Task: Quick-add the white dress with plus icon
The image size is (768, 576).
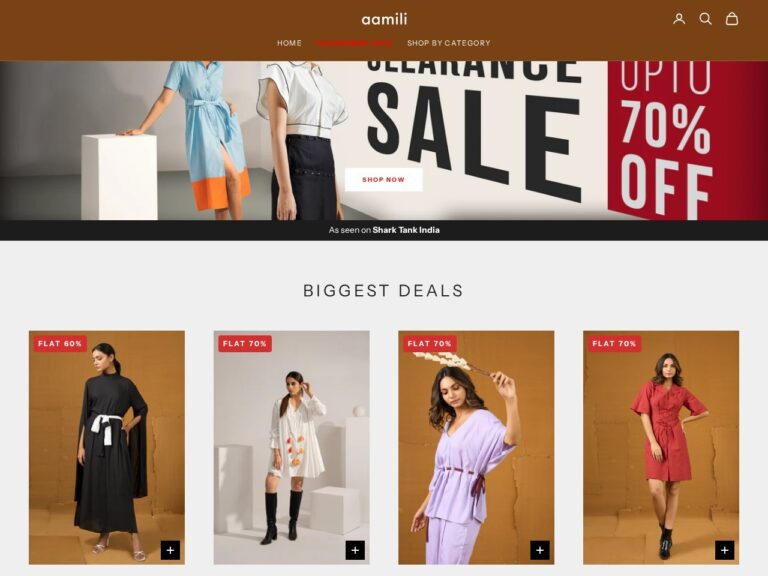Action: coord(355,550)
